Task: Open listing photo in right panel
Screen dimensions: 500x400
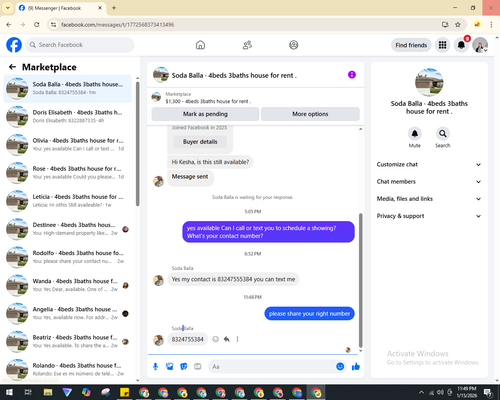Action: (429, 82)
